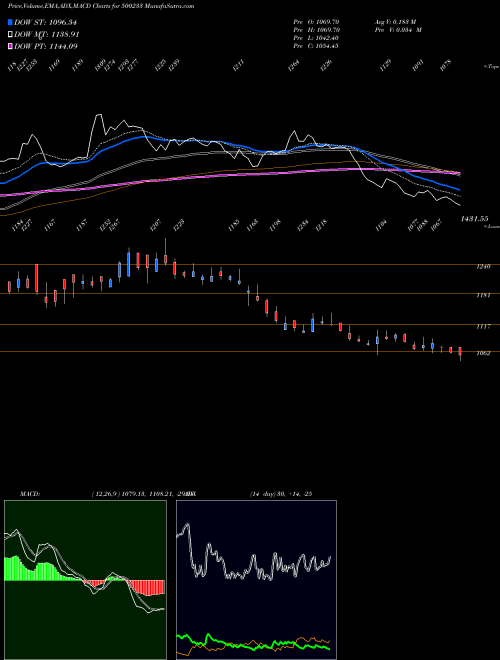500x660 pixels.
Task: Click the 1240 price axis label
Action: point(483,266)
